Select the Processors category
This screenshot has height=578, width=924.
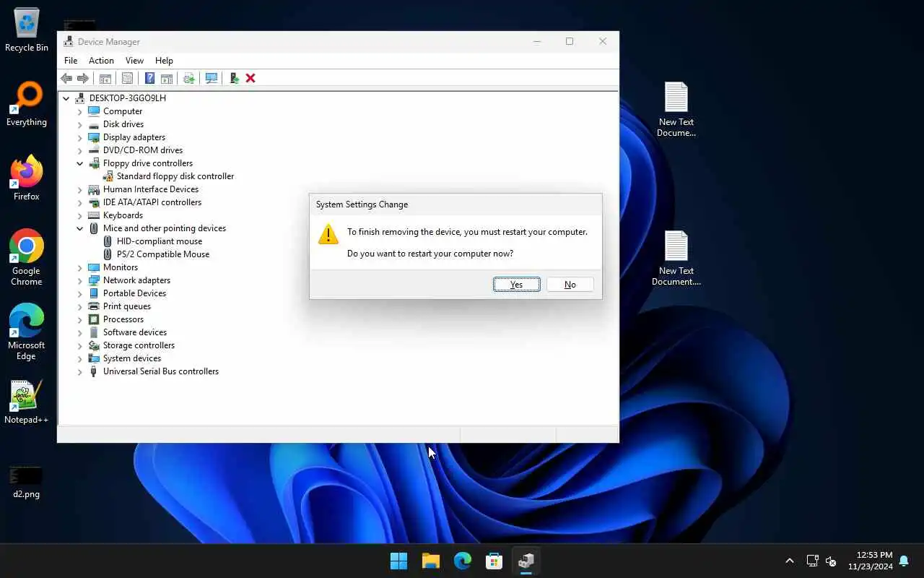pyautogui.click(x=123, y=319)
